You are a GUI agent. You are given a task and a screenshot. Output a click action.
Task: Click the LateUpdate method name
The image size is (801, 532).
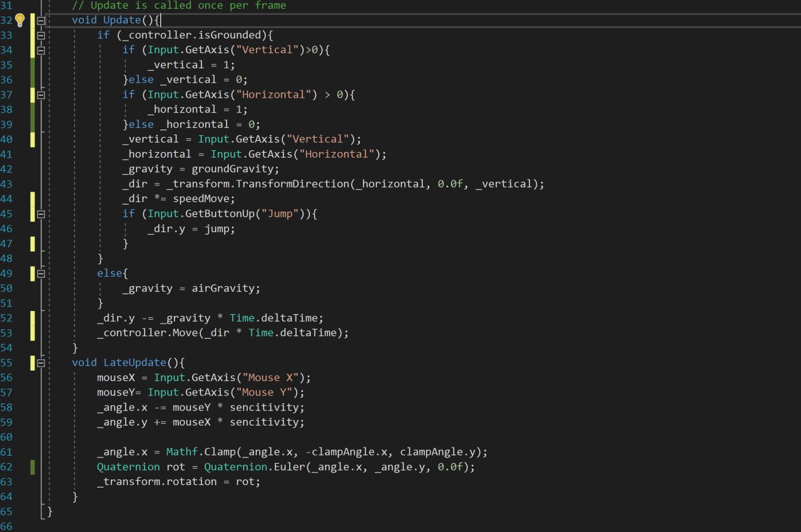(135, 362)
